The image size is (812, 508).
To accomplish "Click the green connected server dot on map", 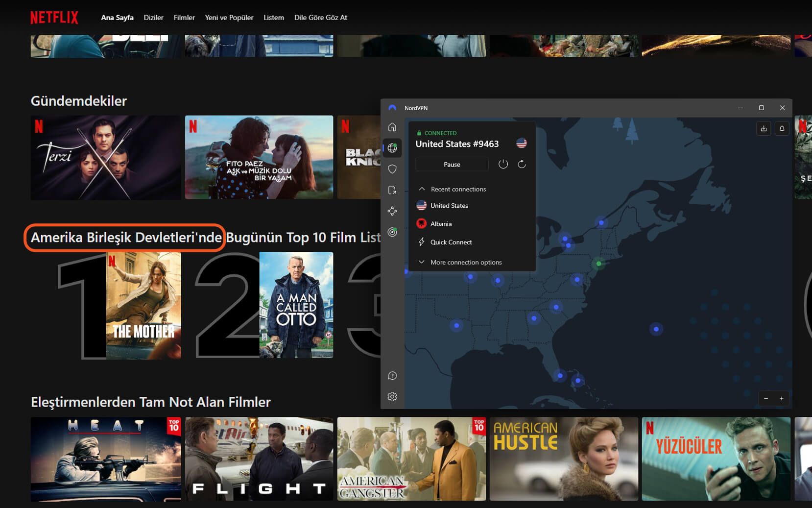I will pos(598,264).
